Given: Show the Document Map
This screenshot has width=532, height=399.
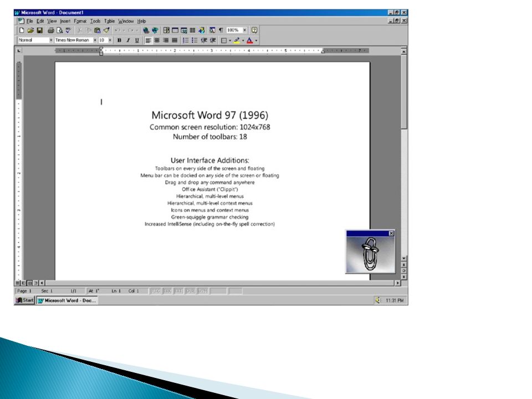Looking at the screenshot, I should pos(212,30).
